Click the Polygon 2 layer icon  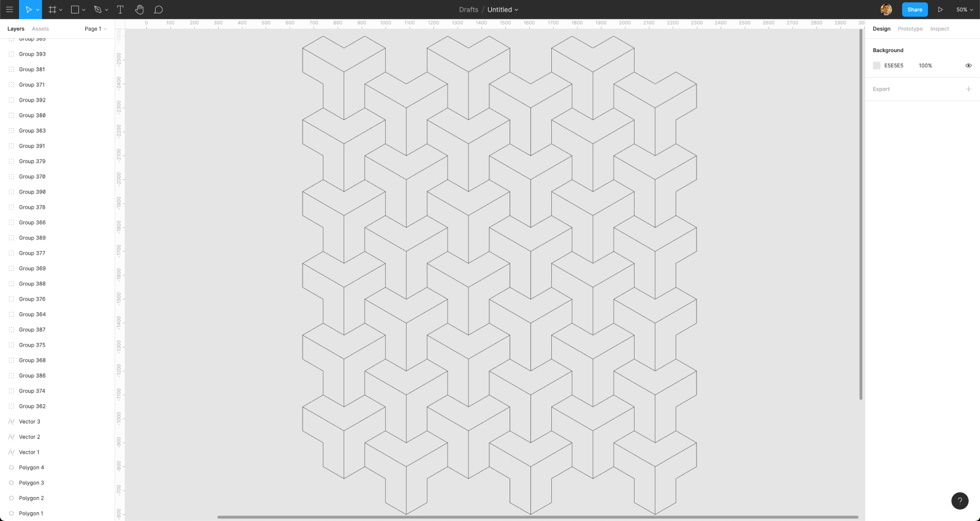11,498
